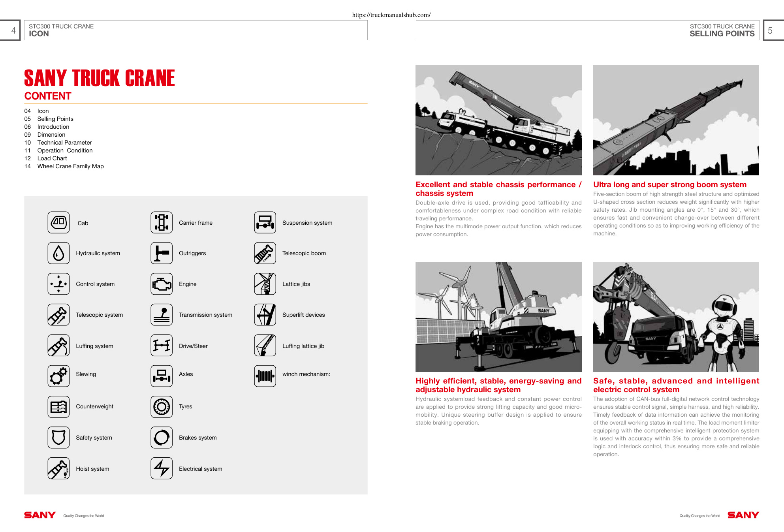Viewport: 784px width, 532px height.
Task: Select 'Safe, stable, advanced and intelligent' heading
Action: coord(676,385)
